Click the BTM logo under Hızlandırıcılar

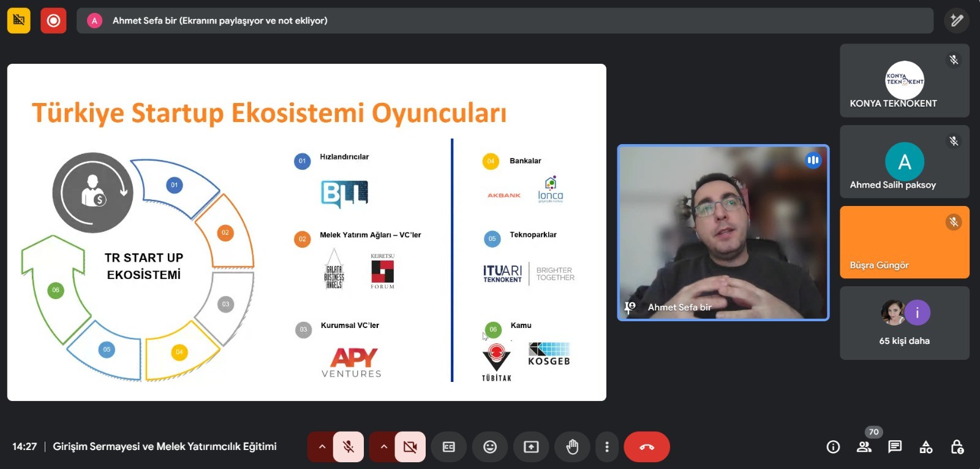[344, 194]
